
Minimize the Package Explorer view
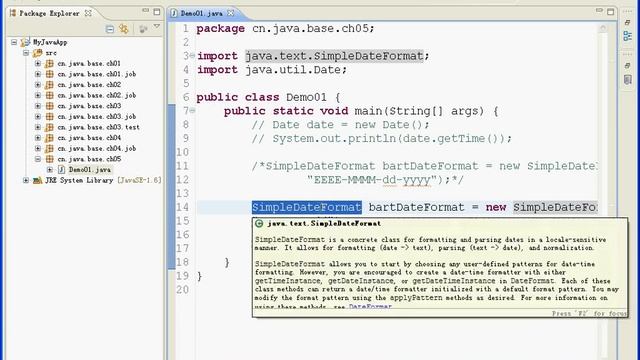pyautogui.click(x=146, y=11)
